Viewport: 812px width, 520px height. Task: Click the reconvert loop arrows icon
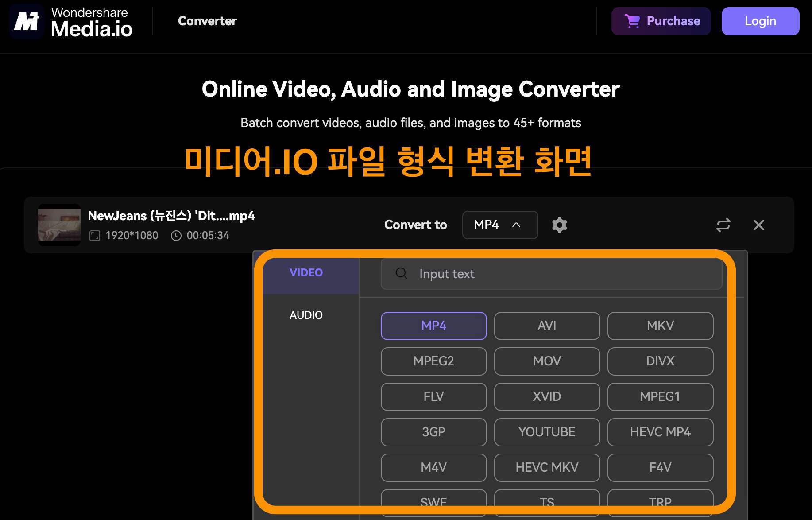pos(723,225)
